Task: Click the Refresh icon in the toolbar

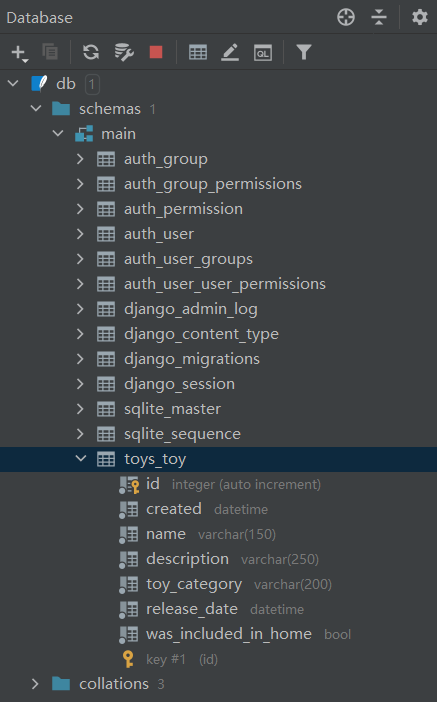Action: 91,52
